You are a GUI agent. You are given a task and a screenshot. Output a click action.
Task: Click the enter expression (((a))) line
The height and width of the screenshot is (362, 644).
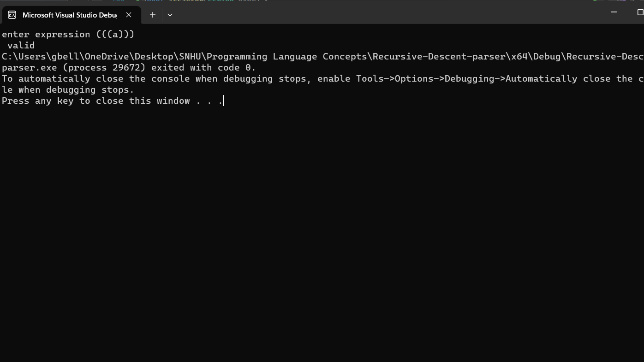(68, 34)
